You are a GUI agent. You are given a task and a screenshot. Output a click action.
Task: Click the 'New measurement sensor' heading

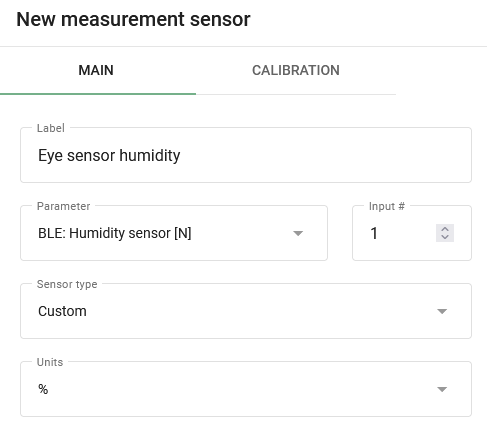133,19
